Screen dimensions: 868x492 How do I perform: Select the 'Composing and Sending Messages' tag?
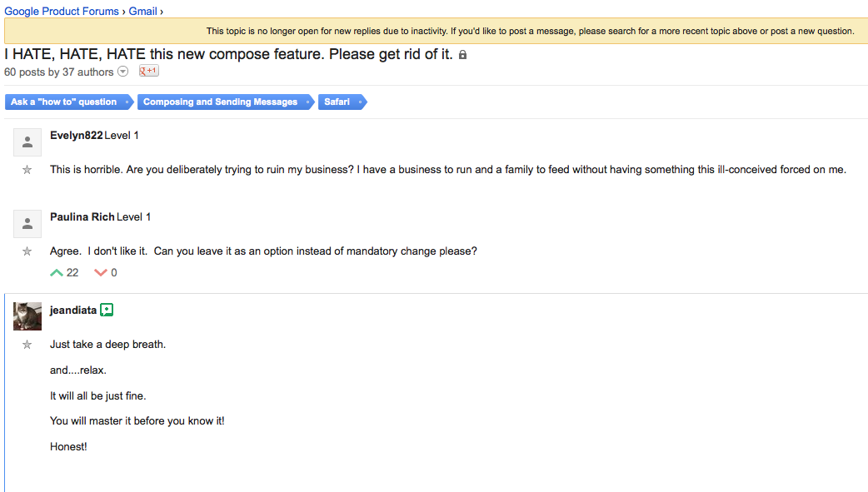click(x=220, y=102)
